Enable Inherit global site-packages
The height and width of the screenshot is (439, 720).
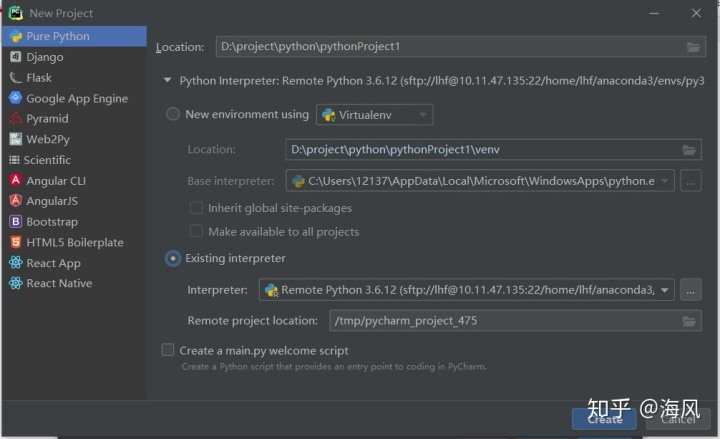coord(197,208)
